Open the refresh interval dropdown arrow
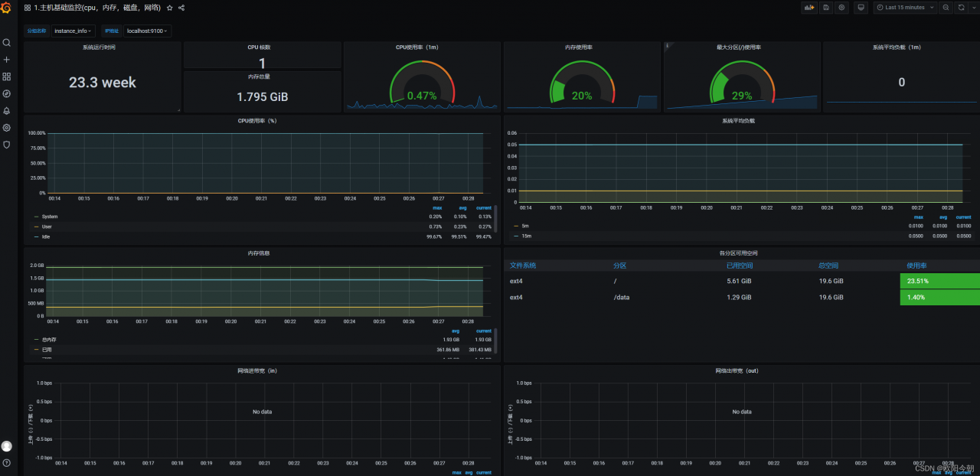The height and width of the screenshot is (476, 980). click(972, 8)
